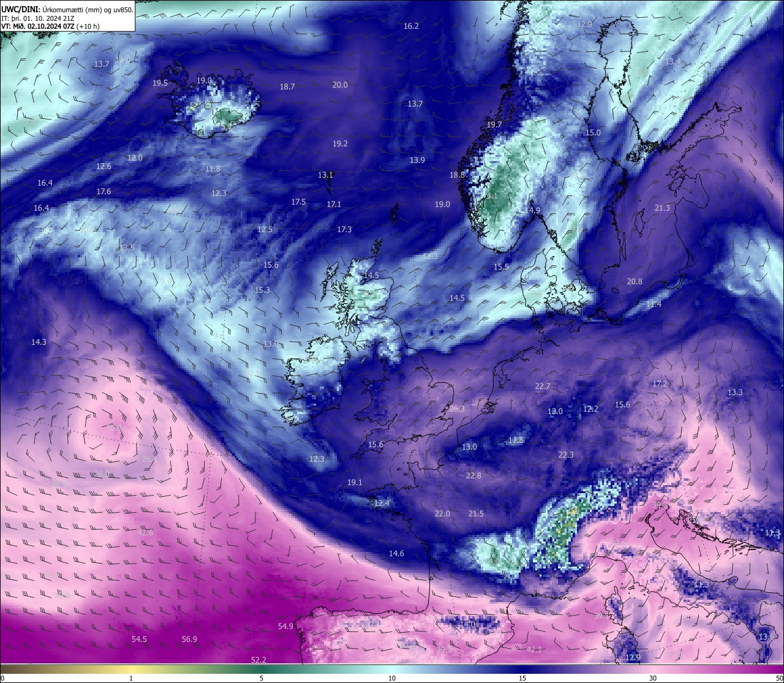Screen dimensions: 784x683
Task: Select the 54.5 value label
Action: click(x=139, y=640)
